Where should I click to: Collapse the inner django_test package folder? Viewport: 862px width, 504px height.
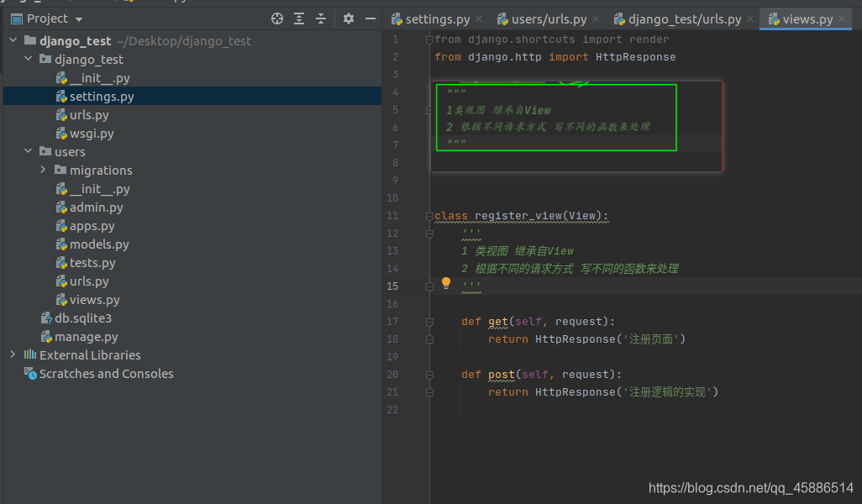coord(28,58)
